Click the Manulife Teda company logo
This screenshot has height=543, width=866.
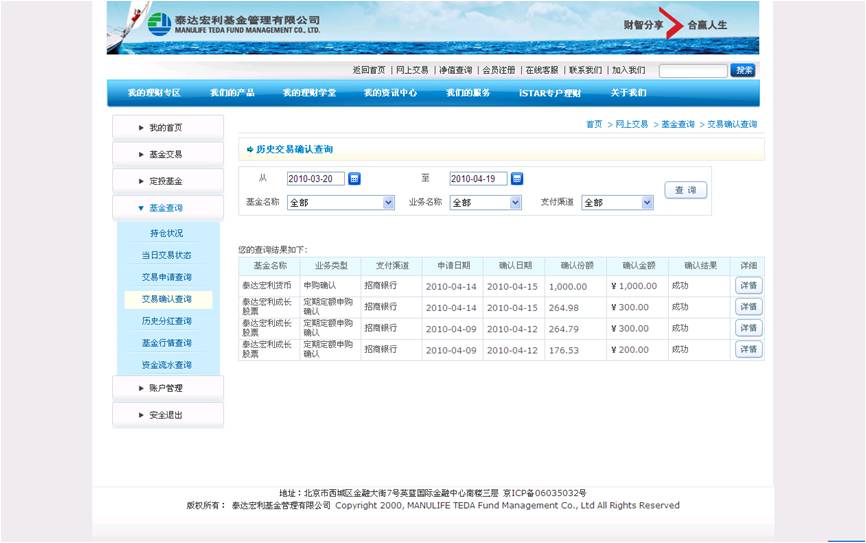(234, 24)
